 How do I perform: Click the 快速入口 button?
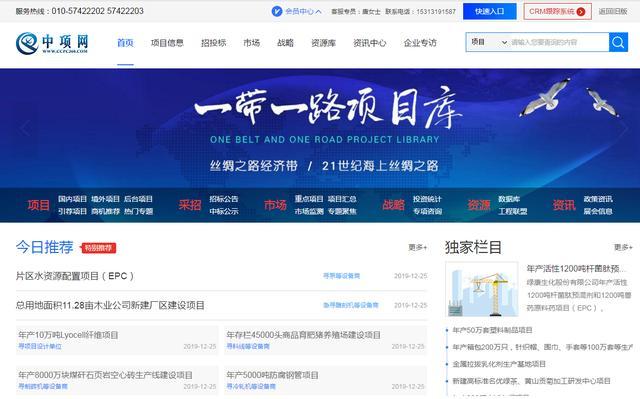coord(489,11)
